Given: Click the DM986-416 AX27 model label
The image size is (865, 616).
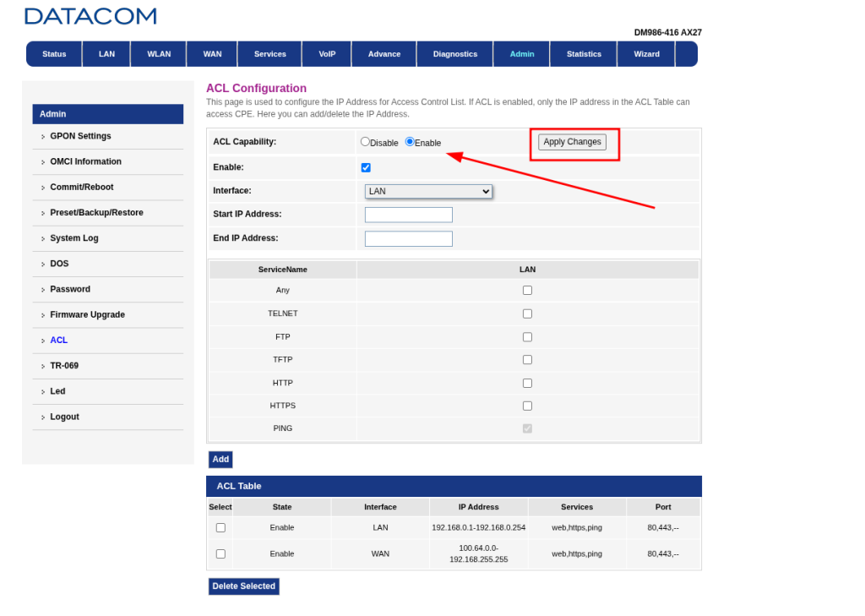Looking at the screenshot, I should click(667, 33).
